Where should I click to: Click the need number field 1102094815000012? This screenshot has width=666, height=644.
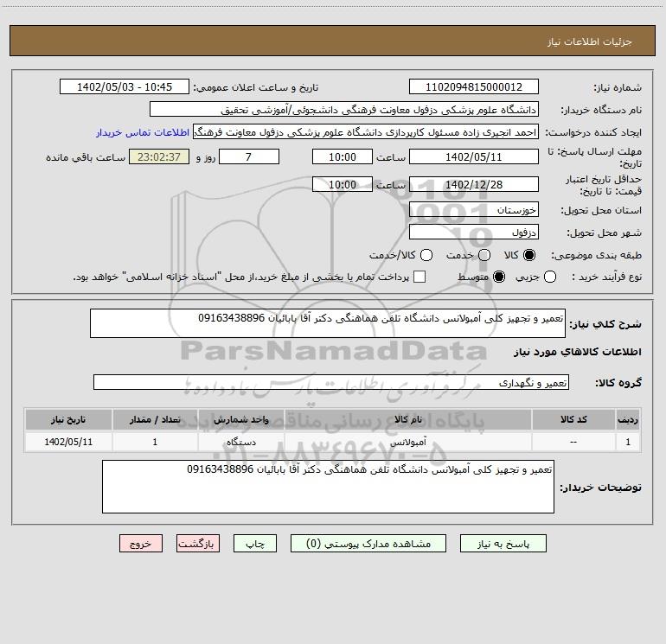click(474, 86)
